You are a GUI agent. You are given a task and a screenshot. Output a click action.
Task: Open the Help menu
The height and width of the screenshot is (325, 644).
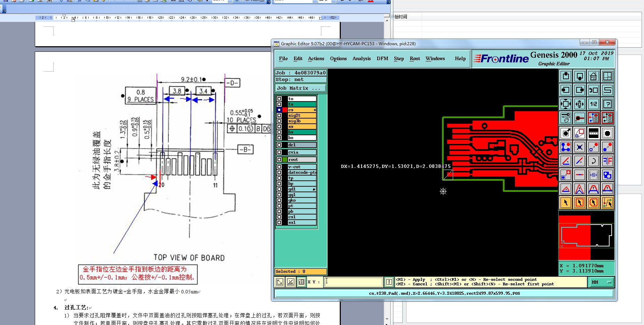[460, 59]
